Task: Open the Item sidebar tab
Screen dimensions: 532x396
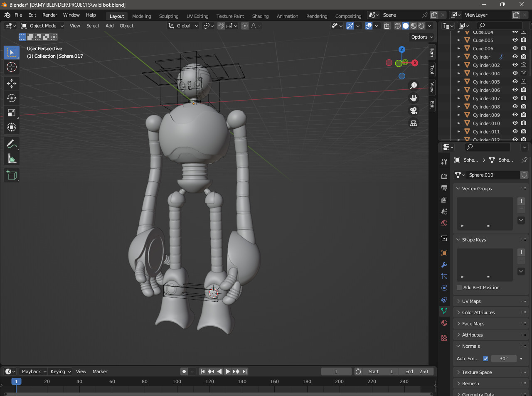Action: click(432, 52)
